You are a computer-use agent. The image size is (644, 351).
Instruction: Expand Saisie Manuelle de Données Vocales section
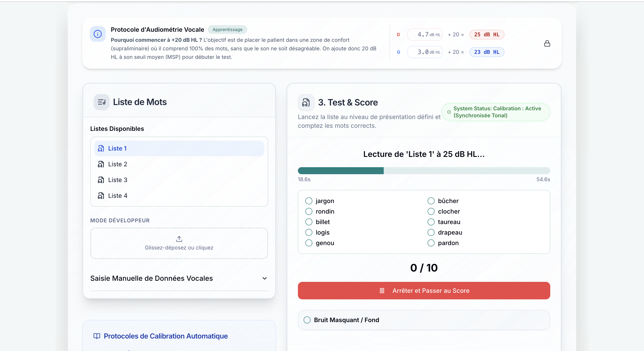click(152, 278)
